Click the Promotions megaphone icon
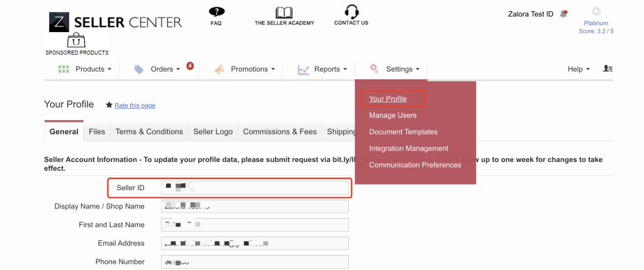This screenshot has height=270, width=644. [219, 69]
